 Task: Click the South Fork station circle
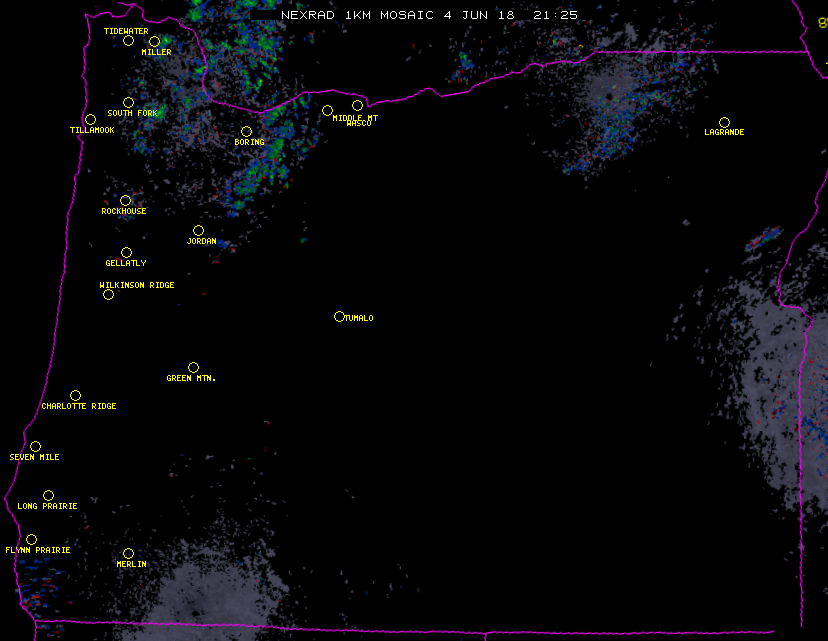(x=128, y=103)
